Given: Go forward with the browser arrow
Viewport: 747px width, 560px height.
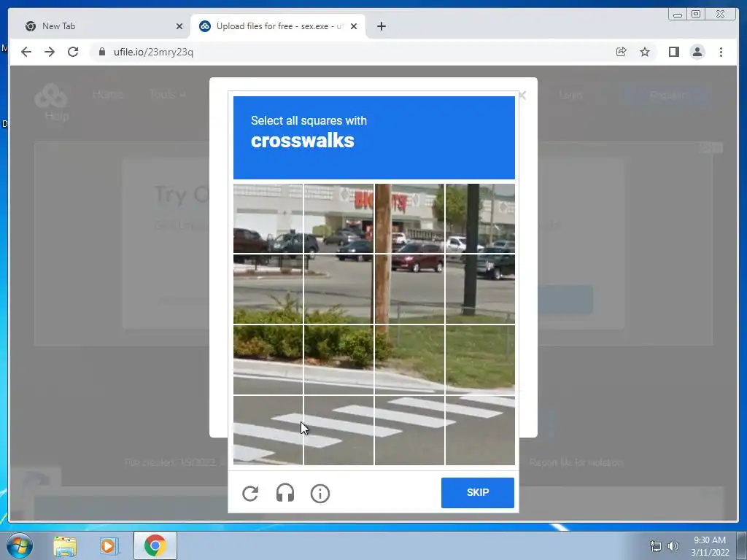Looking at the screenshot, I should [50, 52].
